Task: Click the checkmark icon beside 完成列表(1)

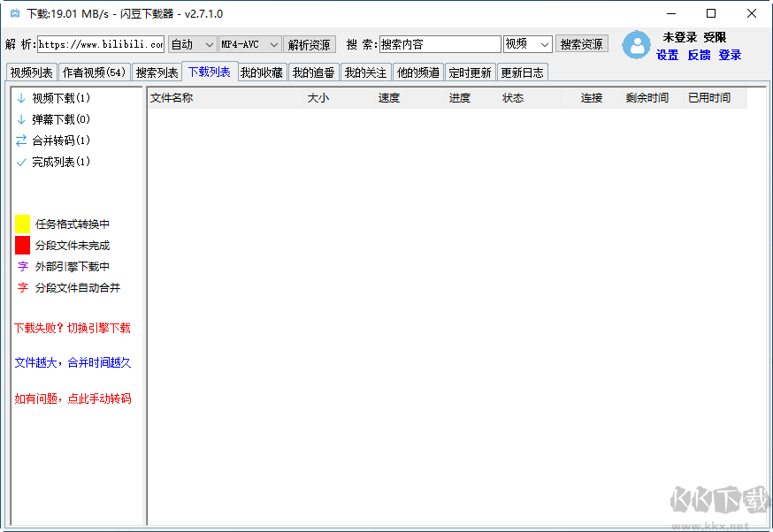Action: pyautogui.click(x=21, y=162)
